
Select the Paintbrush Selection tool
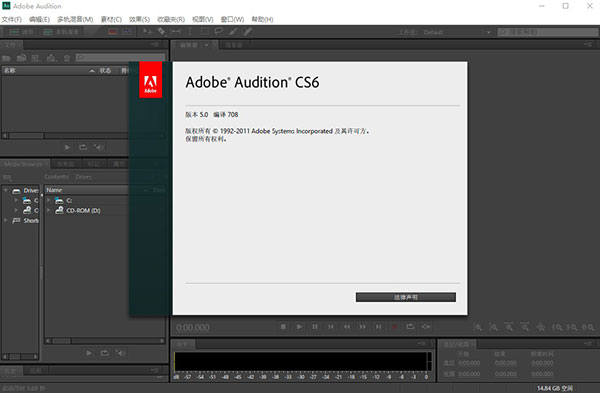click(233, 31)
